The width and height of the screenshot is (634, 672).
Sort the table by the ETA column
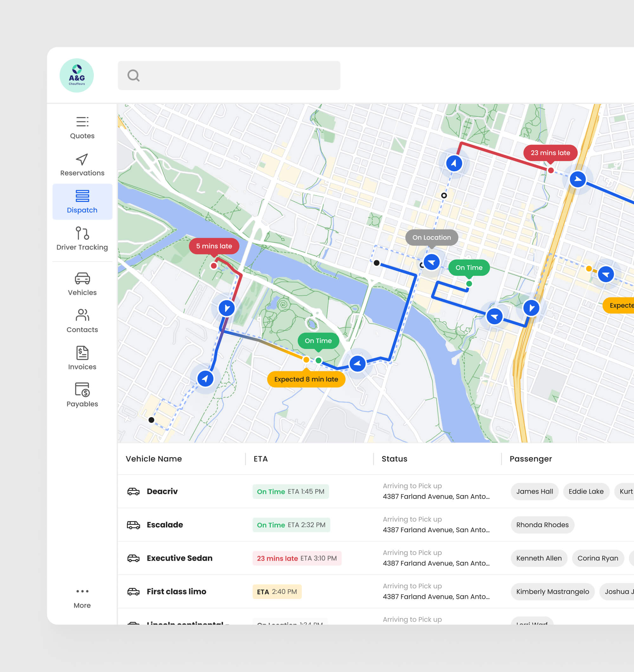[260, 459]
